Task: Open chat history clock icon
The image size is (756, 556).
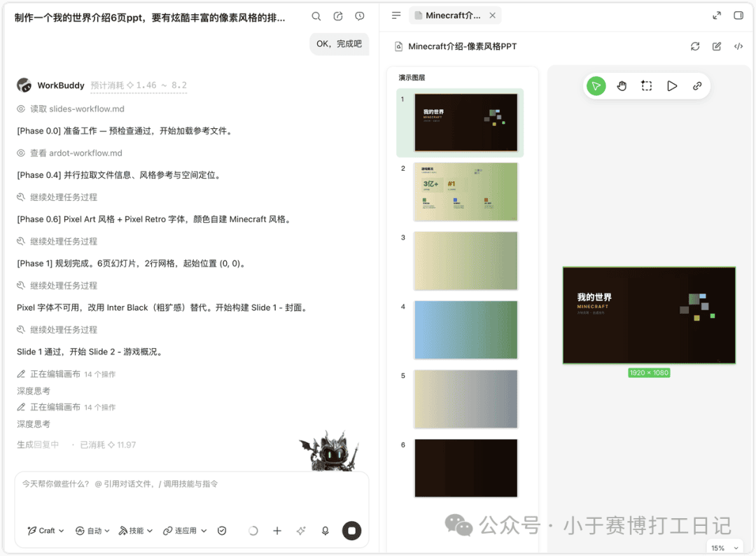Action: [x=360, y=16]
